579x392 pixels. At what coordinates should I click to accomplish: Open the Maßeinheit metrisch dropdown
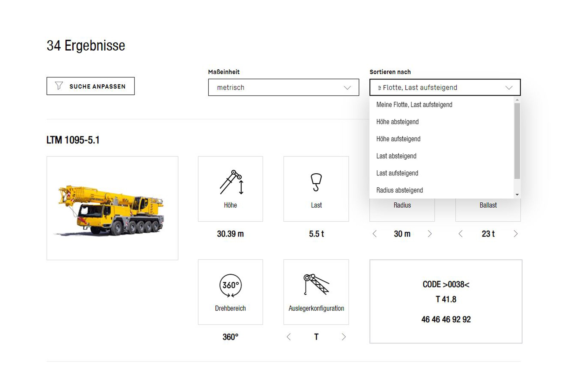tap(283, 87)
